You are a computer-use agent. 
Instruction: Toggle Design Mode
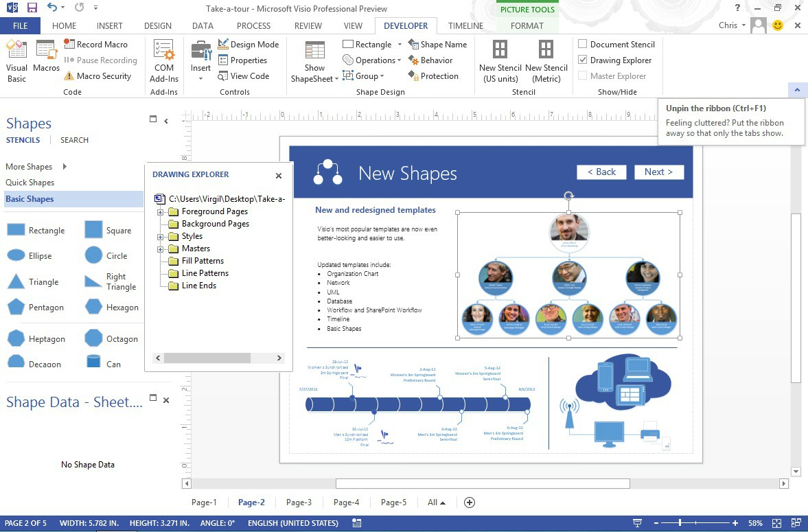coord(249,44)
